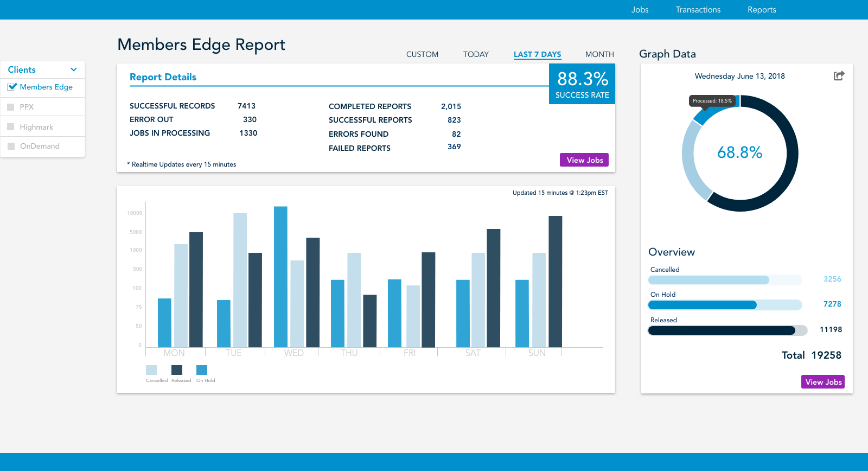Click View Jobs button under Overview total
The image size is (868, 471).
click(x=823, y=382)
